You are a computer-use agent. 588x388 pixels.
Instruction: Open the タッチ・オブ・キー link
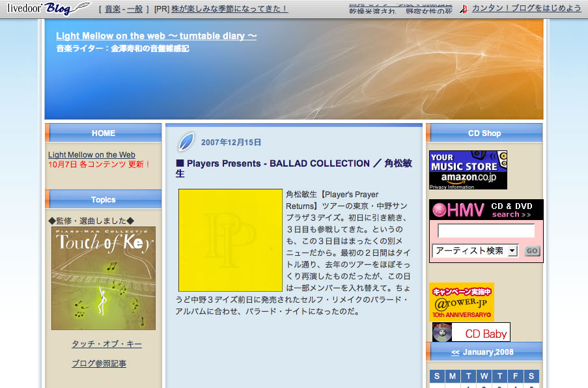pos(106,344)
